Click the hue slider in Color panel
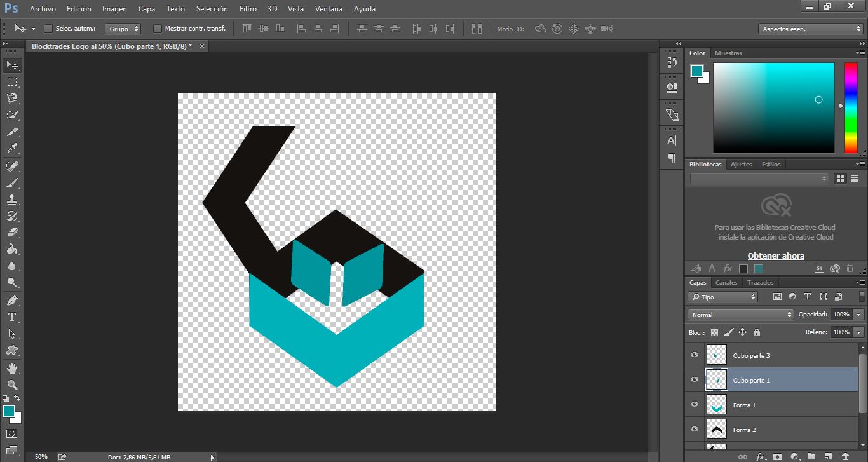The image size is (868, 462). [850, 107]
